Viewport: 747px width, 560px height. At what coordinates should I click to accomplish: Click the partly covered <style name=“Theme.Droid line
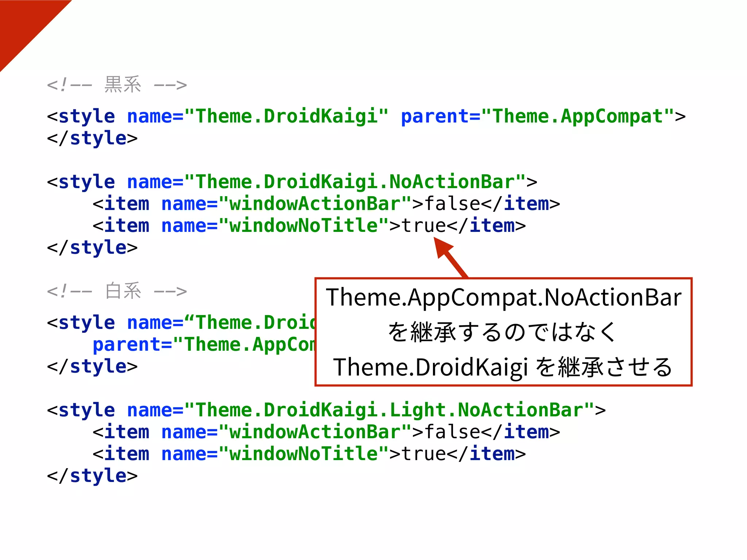[181, 323]
